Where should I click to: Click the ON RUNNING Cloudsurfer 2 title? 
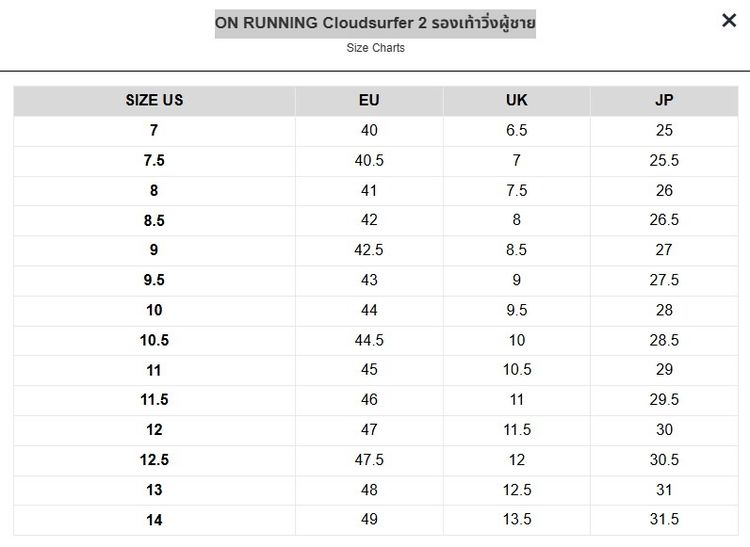point(375,23)
